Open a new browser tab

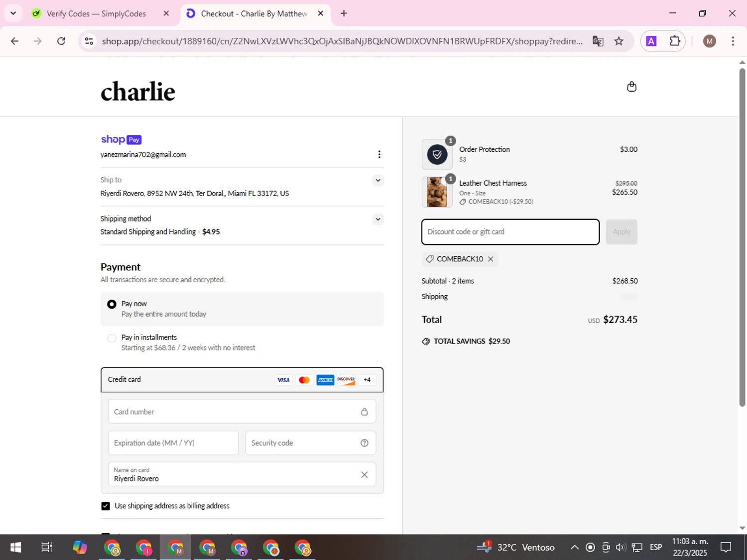click(x=344, y=13)
